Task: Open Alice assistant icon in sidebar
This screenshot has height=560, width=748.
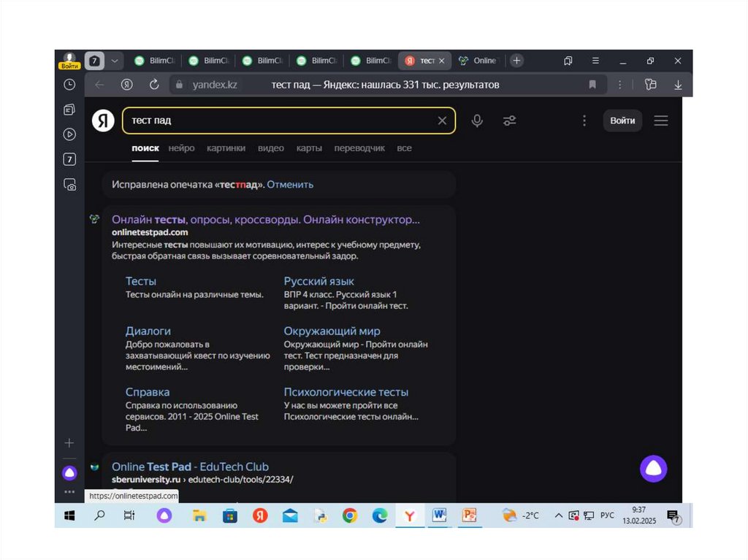Action: point(69,473)
